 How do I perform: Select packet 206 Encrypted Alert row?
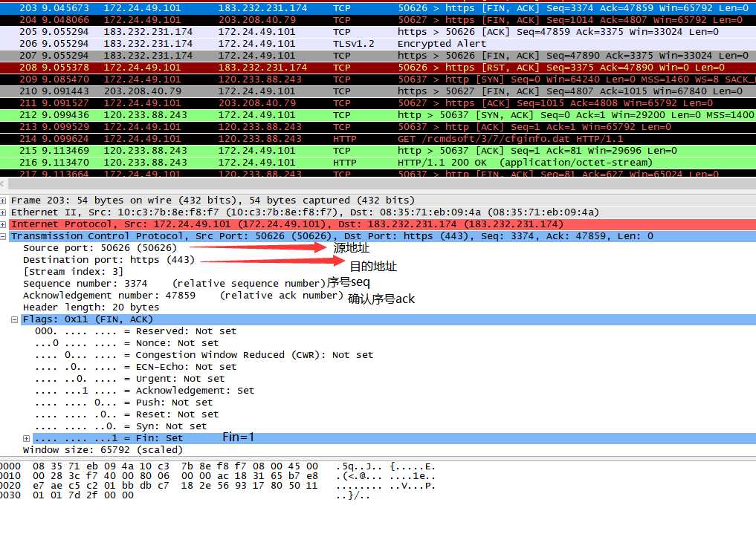378,44
